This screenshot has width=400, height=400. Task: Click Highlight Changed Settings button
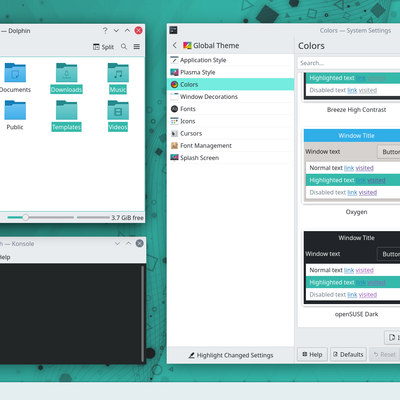pos(230,355)
